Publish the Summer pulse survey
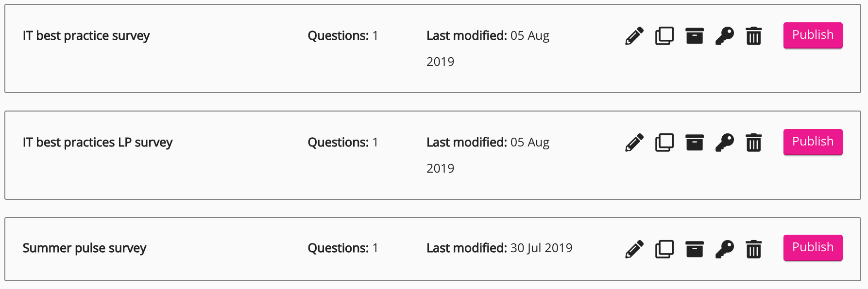Screen dimensions: 868x289 tap(813, 248)
